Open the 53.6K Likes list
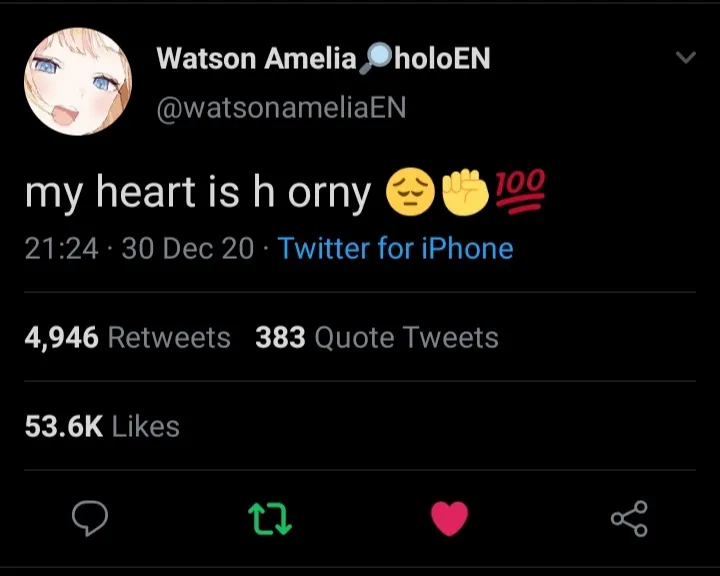720x576 pixels. [x=102, y=426]
